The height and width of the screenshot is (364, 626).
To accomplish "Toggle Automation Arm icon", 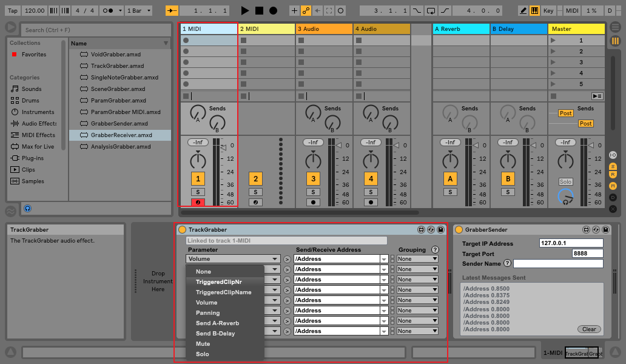I will 306,11.
